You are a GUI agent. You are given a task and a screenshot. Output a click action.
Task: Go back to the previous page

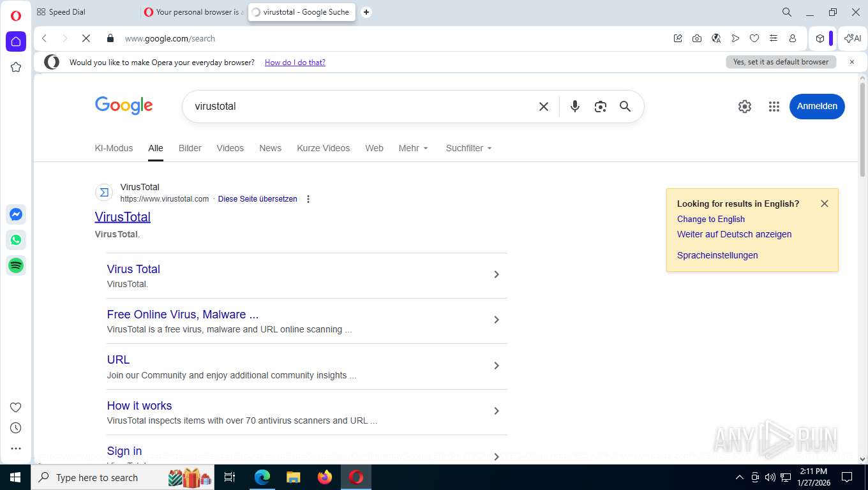pos(44,38)
